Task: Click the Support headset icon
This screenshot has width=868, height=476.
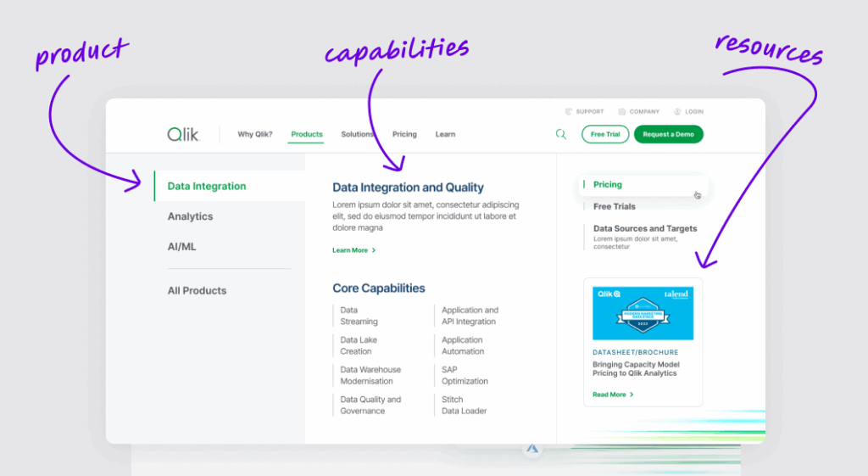Action: point(569,111)
